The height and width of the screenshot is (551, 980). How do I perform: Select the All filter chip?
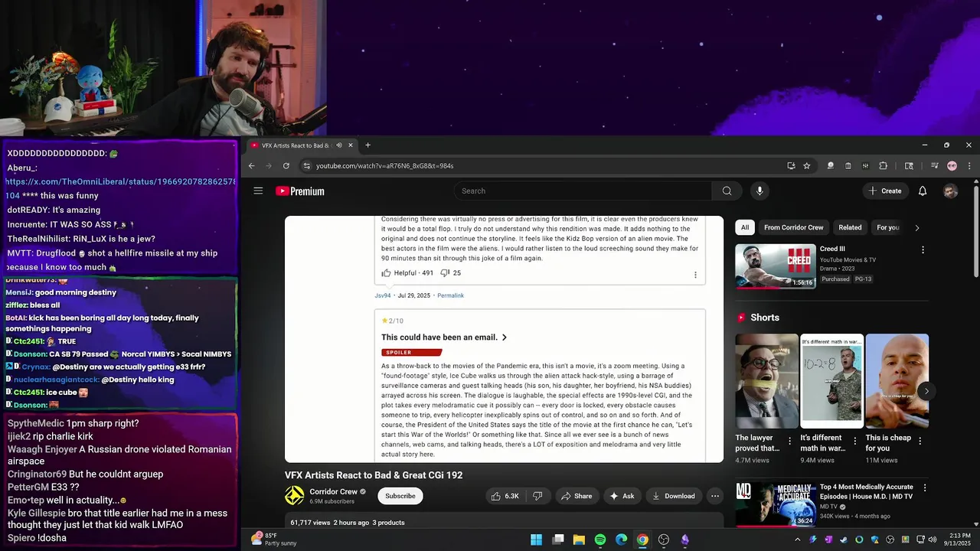tap(745, 227)
